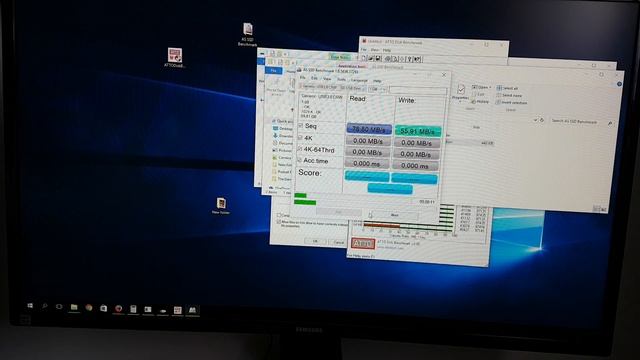This screenshot has height=360, width=640.
Task: Click the Save icon in ATTO toolbar
Action: (378, 59)
